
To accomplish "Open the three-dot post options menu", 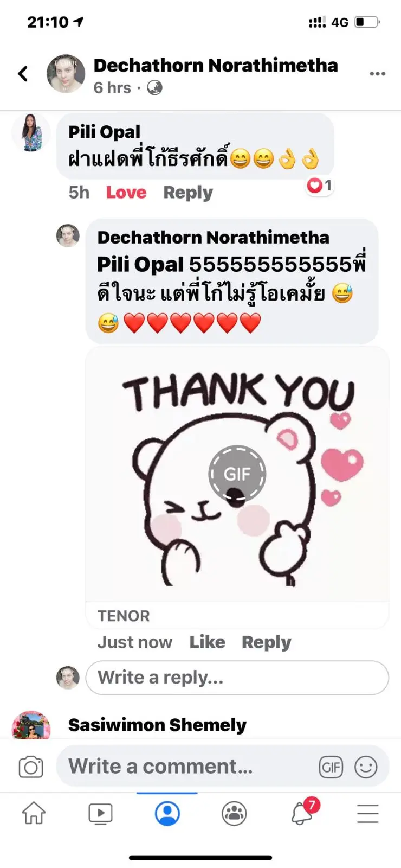I will [x=377, y=74].
